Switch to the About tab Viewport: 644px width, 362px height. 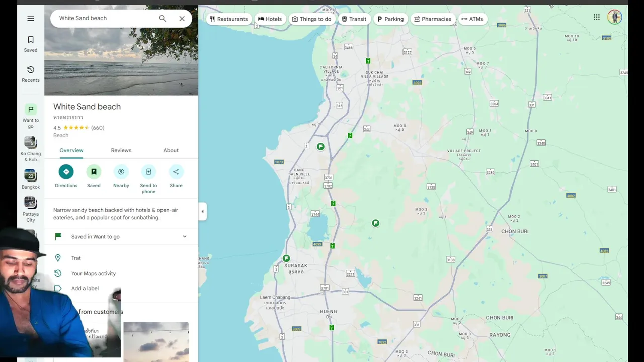click(x=171, y=150)
